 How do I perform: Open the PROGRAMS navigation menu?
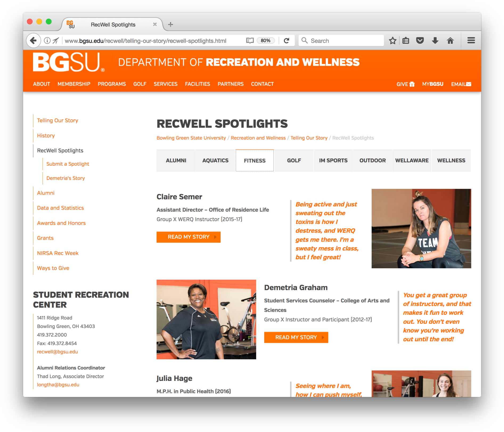112,84
